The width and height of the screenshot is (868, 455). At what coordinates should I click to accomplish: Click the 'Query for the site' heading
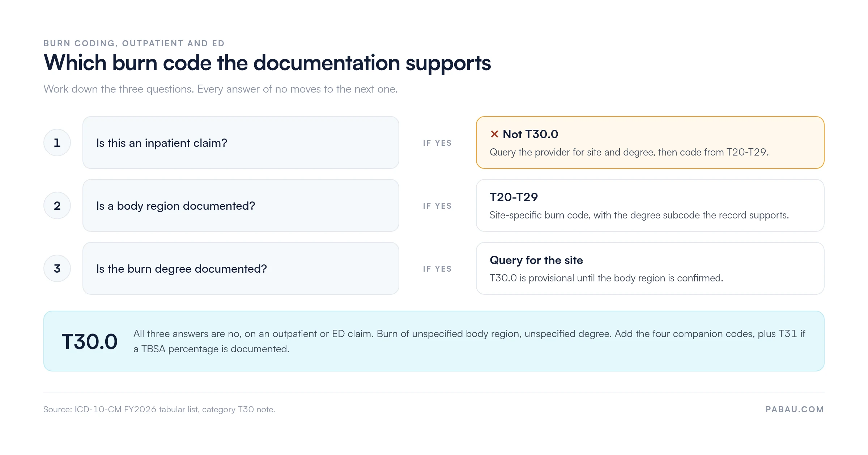(x=536, y=260)
